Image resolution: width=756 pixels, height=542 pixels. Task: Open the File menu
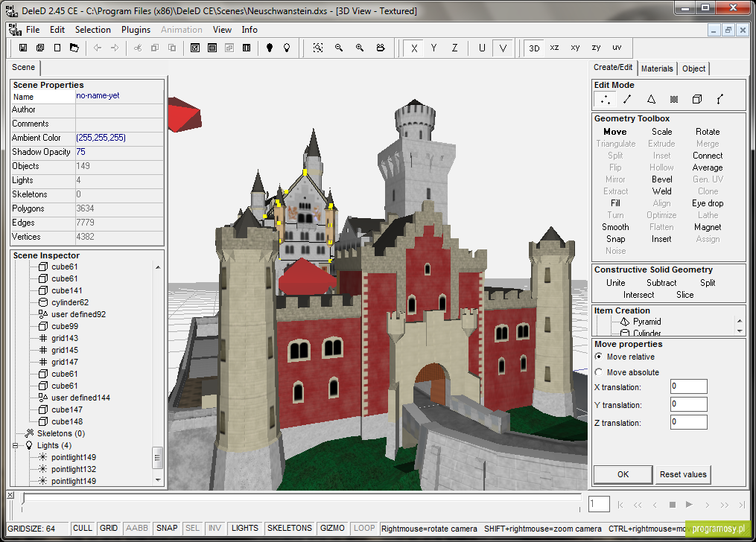point(33,30)
